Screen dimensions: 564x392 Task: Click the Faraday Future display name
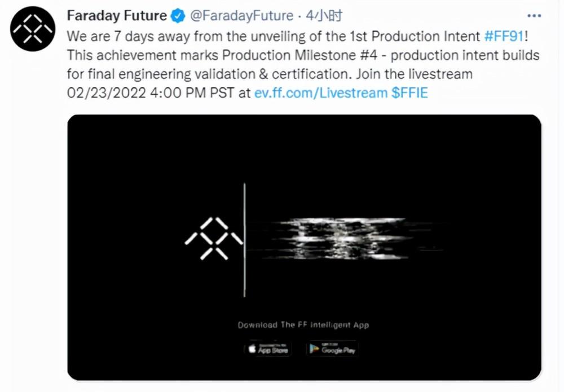(x=117, y=15)
